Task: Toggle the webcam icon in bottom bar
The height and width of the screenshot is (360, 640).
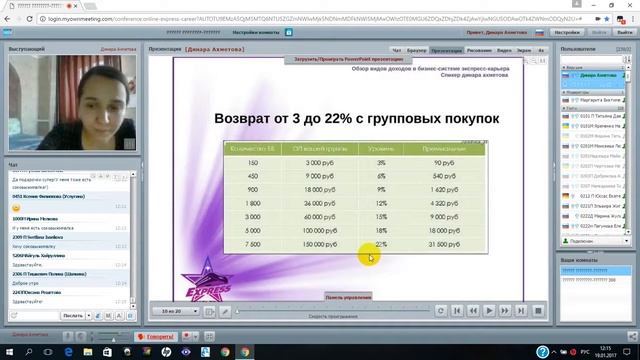Action: (81, 336)
